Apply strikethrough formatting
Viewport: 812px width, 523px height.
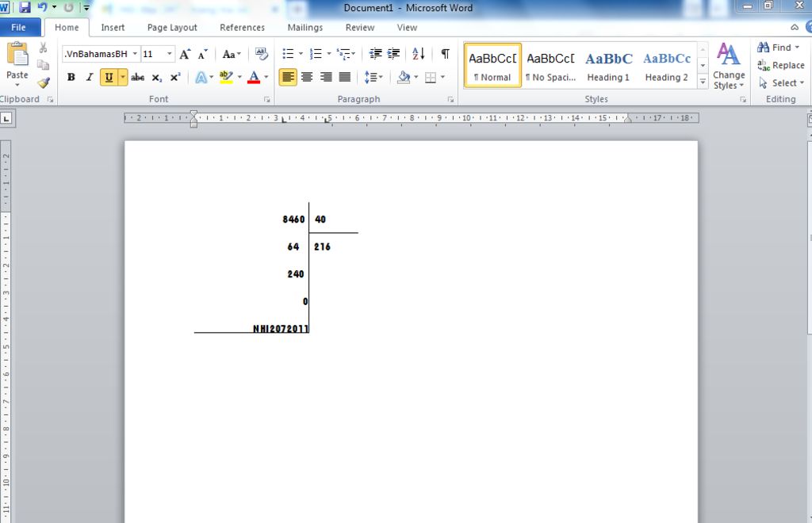tap(137, 78)
